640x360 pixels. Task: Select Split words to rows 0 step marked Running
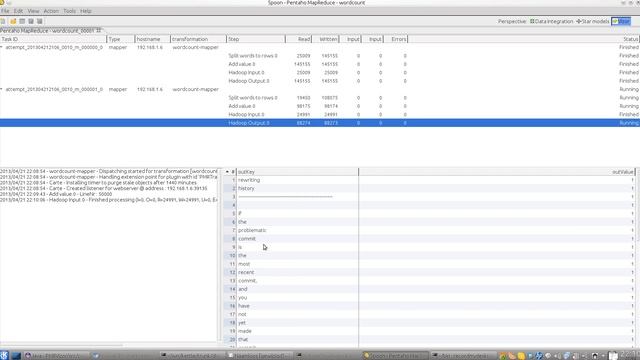pos(253,98)
